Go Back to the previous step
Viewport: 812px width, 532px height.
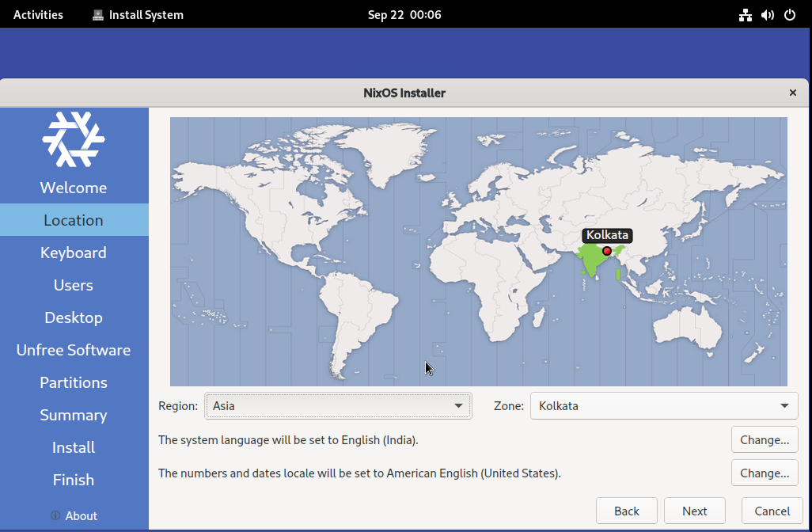[x=626, y=511]
